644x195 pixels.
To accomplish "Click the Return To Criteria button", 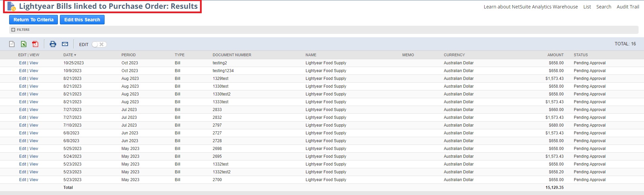I will tap(34, 20).
